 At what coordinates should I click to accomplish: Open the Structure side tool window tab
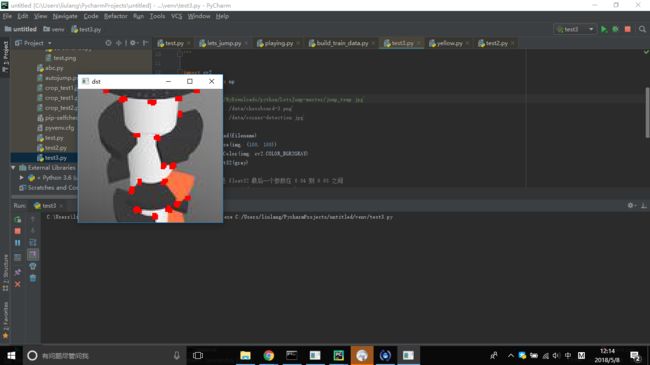click(5, 272)
